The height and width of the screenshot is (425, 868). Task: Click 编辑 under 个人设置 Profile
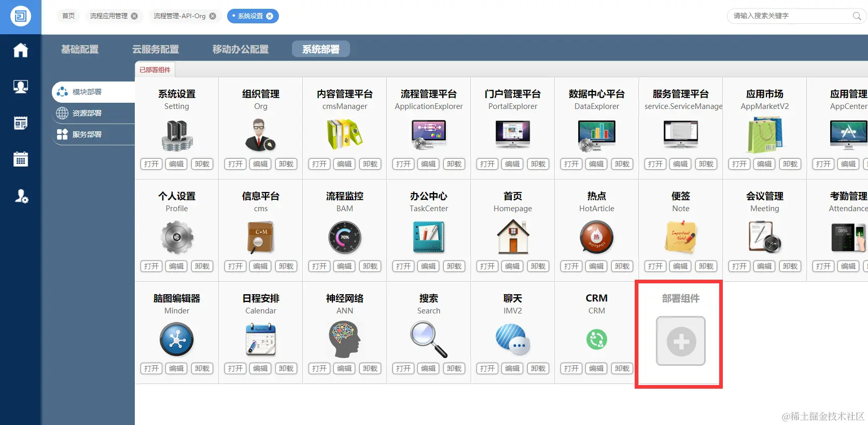176,266
